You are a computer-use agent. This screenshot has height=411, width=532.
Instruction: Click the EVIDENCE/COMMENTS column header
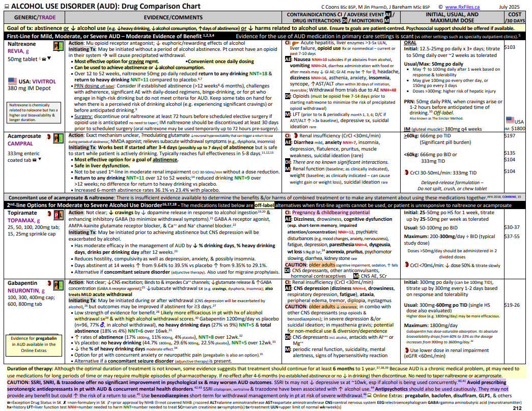tap(173, 17)
